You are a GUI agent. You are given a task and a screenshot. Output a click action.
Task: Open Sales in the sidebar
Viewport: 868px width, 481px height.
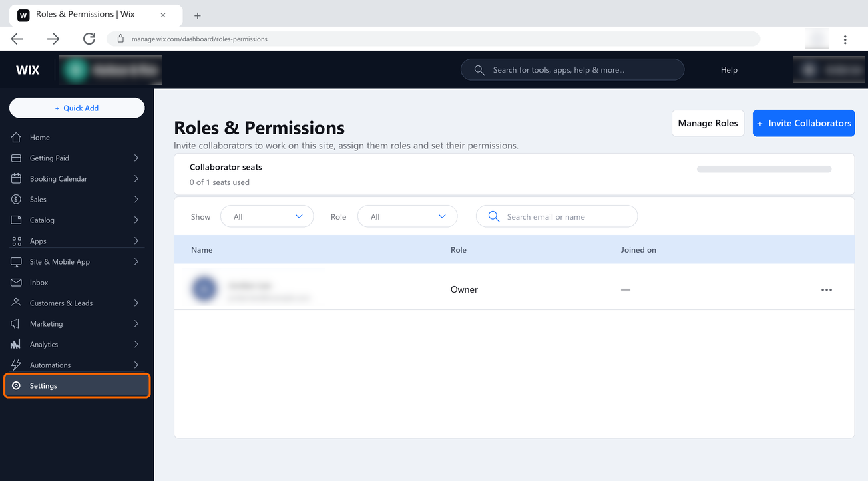(77, 200)
